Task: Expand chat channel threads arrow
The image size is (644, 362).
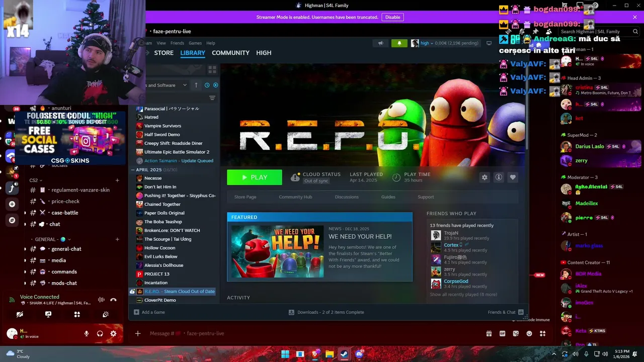Action: 25,224
